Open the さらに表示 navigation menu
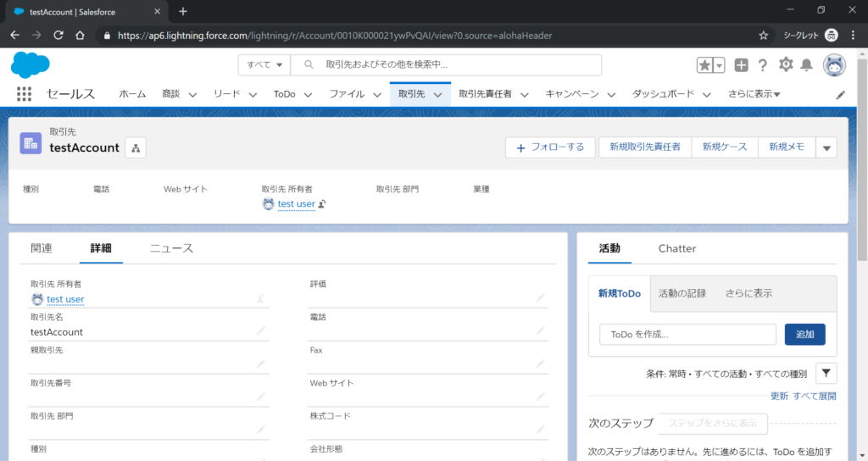Image resolution: width=868 pixels, height=461 pixels. (x=754, y=94)
